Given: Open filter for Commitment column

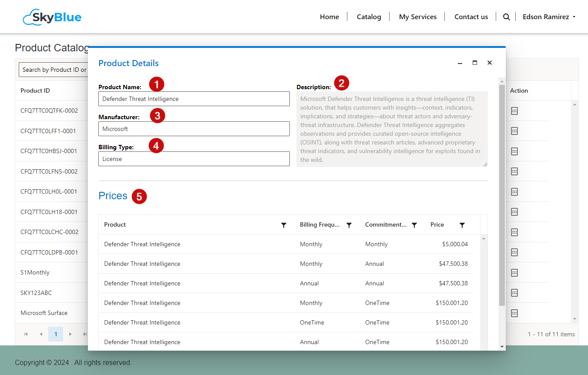Looking at the screenshot, I should [x=414, y=225].
